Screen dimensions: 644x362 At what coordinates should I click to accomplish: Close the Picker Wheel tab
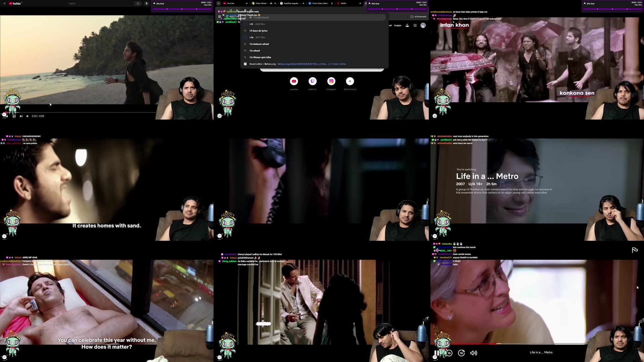pos(275,3)
